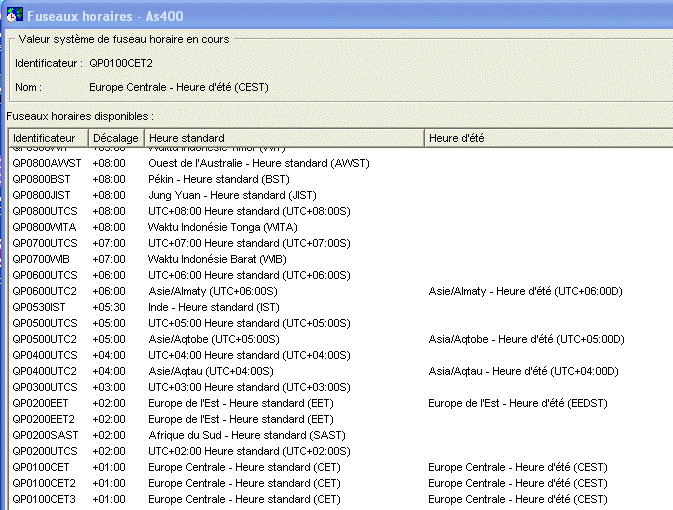The height and width of the screenshot is (510, 673).
Task: Select the QP0530IST row
Action: 341,307
